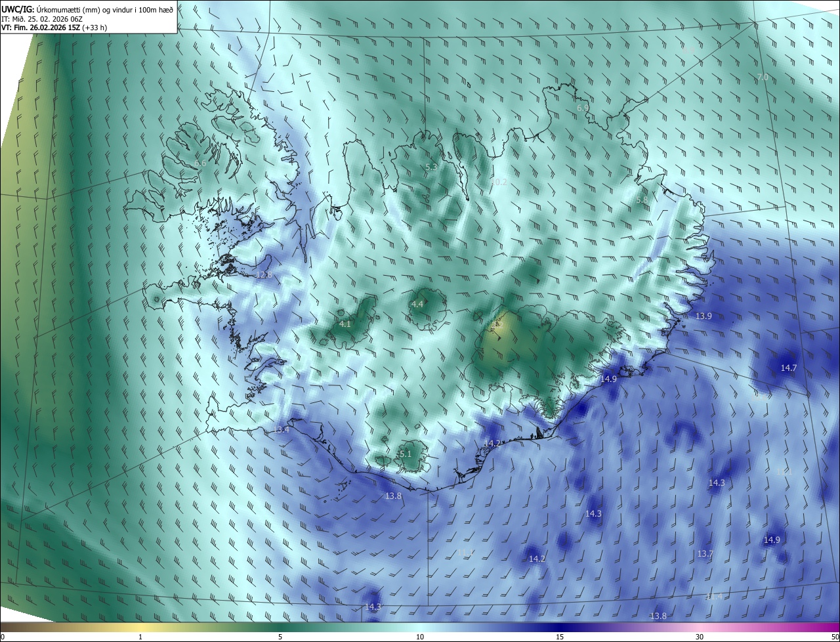Screen dimensions: 840x642
Task: Click the color scale tick label 15
Action: coord(560,637)
